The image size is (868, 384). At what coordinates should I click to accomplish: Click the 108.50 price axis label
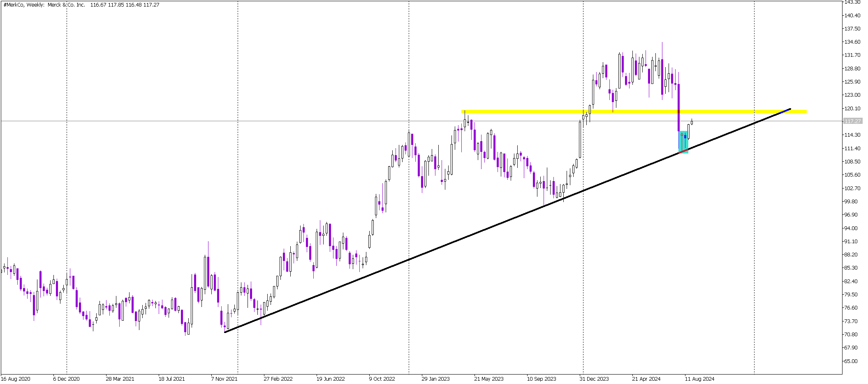click(x=852, y=161)
